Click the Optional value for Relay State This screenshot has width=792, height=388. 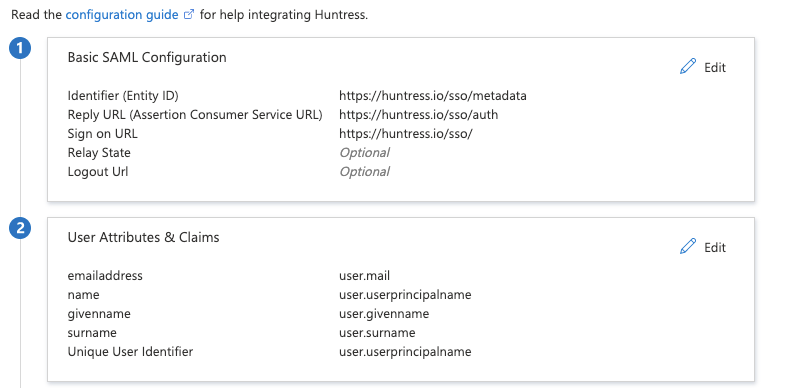(364, 153)
